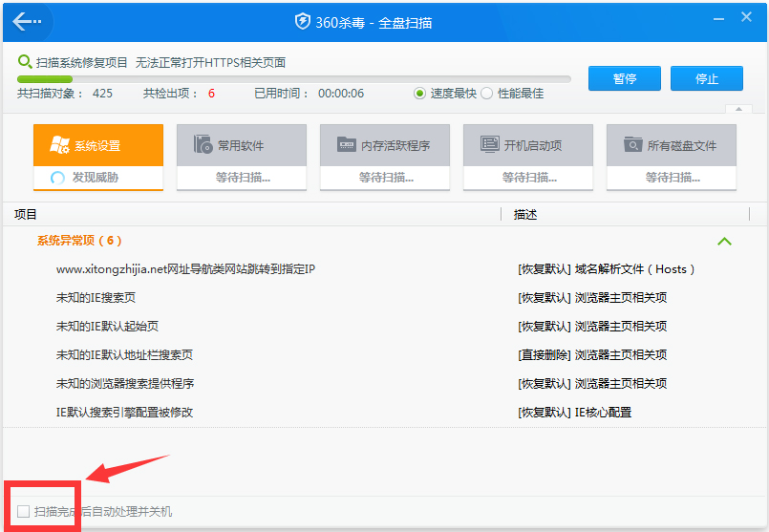The image size is (769, 532).
Task: Select the www.xitongzhijia.net Hosts threat row
Action: tap(185, 269)
